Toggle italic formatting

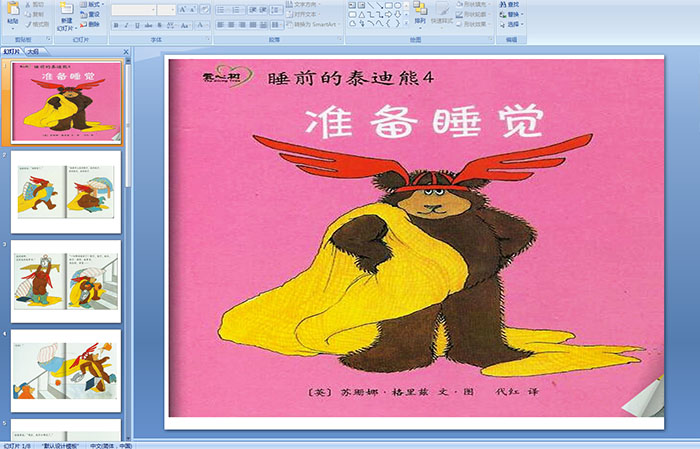pos(126,25)
